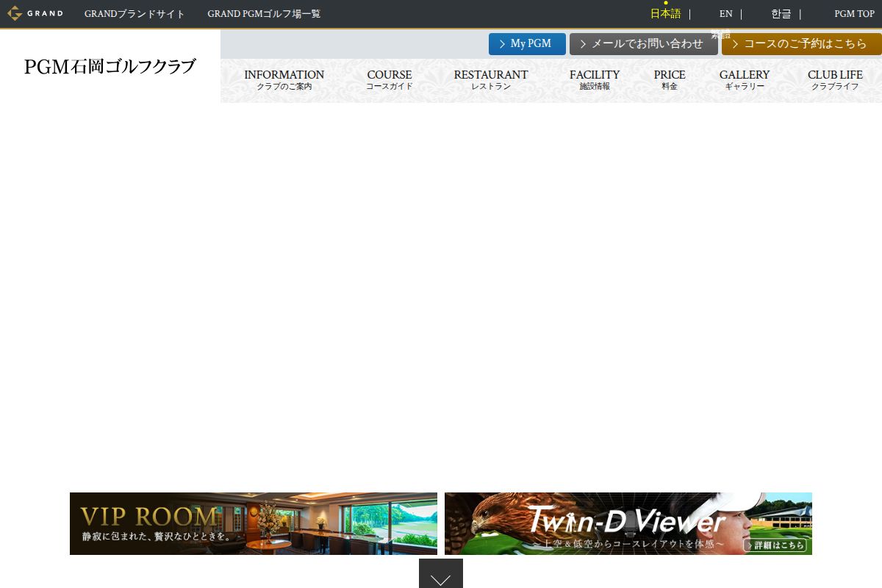Open the GRANDブランドサイト link
Image resolution: width=882 pixels, height=588 pixels.
[135, 14]
